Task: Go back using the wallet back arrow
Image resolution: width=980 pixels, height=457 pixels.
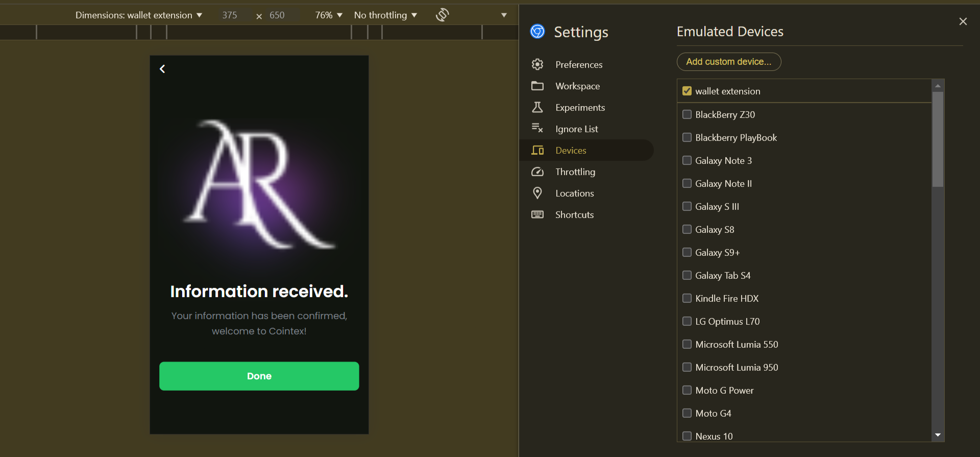Action: tap(162, 69)
